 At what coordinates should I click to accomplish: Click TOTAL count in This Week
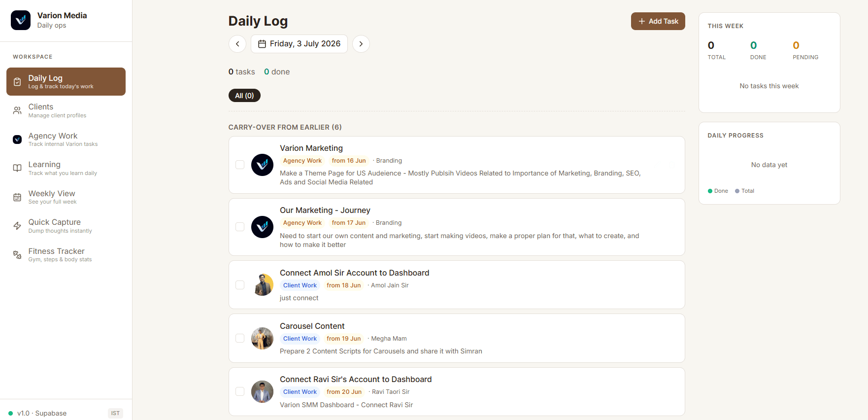711,45
